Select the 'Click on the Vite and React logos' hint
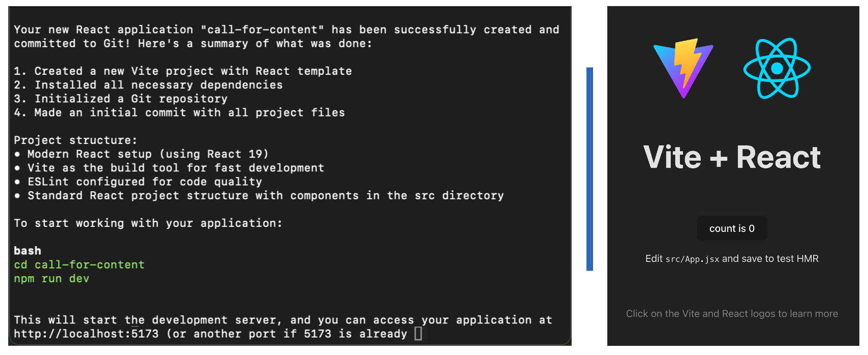Screen dimensions: 868x355 tap(732, 314)
